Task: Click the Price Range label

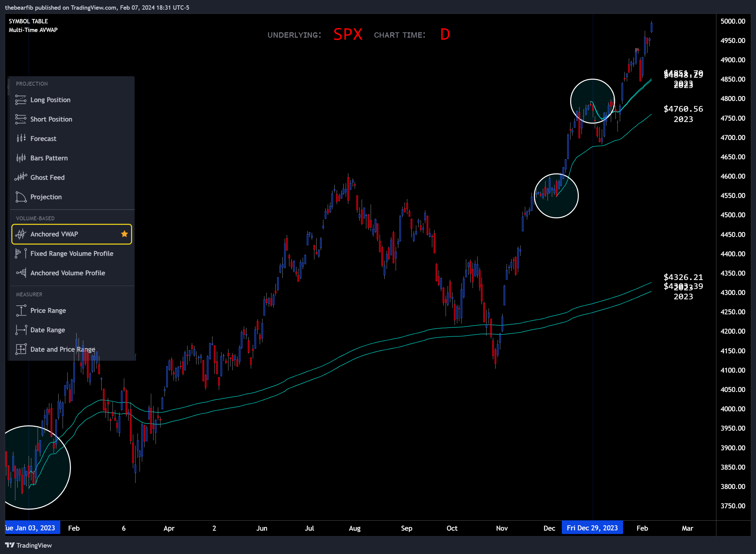Action: (48, 311)
